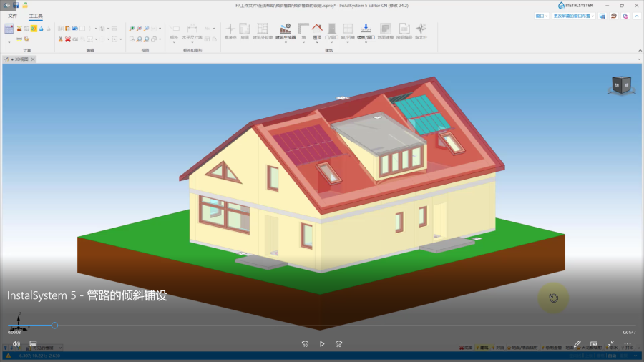The image size is (644, 362).
Task: Click the blue undo arrow icon
Action: click(74, 29)
